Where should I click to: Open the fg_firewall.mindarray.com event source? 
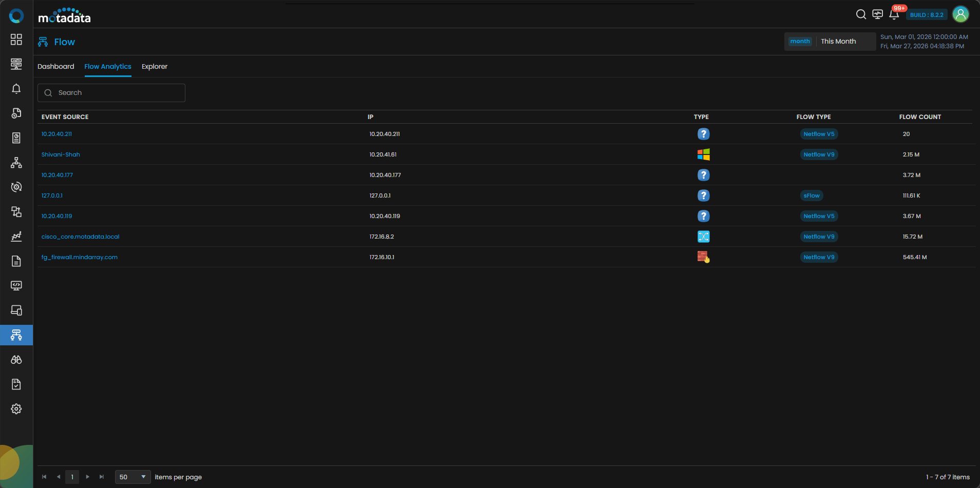point(80,257)
